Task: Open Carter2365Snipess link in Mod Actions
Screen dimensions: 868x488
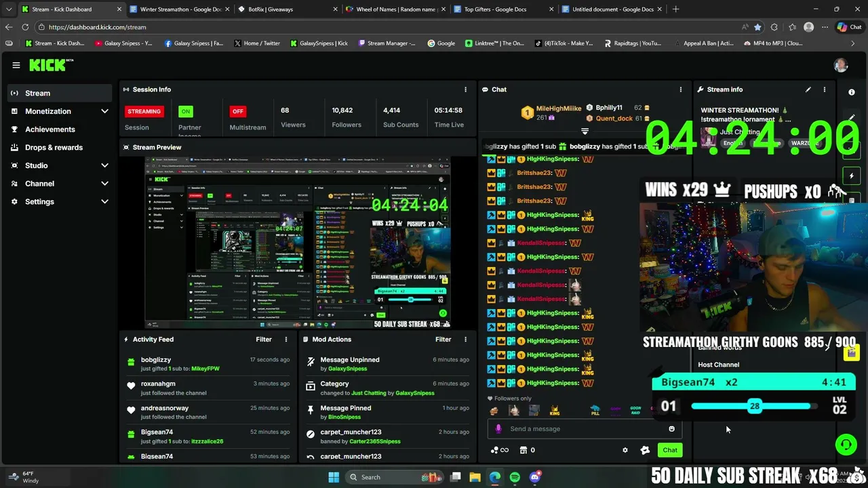Action: click(x=374, y=441)
